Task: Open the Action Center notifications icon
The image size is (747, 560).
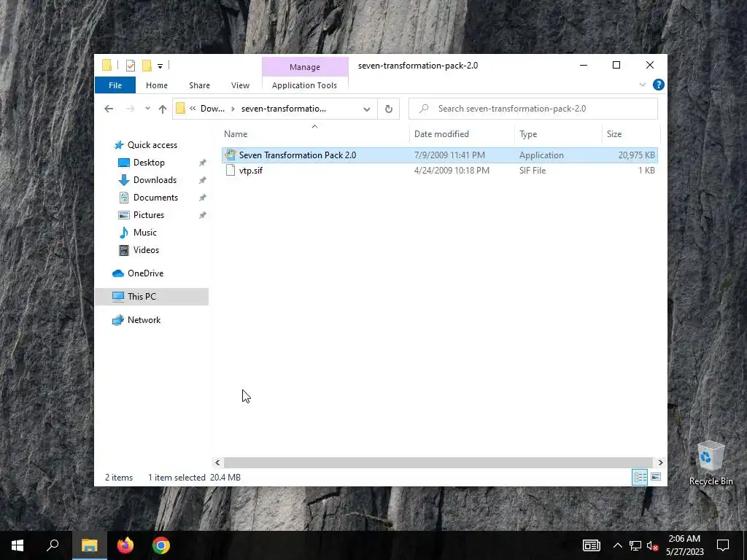Action: [723, 545]
